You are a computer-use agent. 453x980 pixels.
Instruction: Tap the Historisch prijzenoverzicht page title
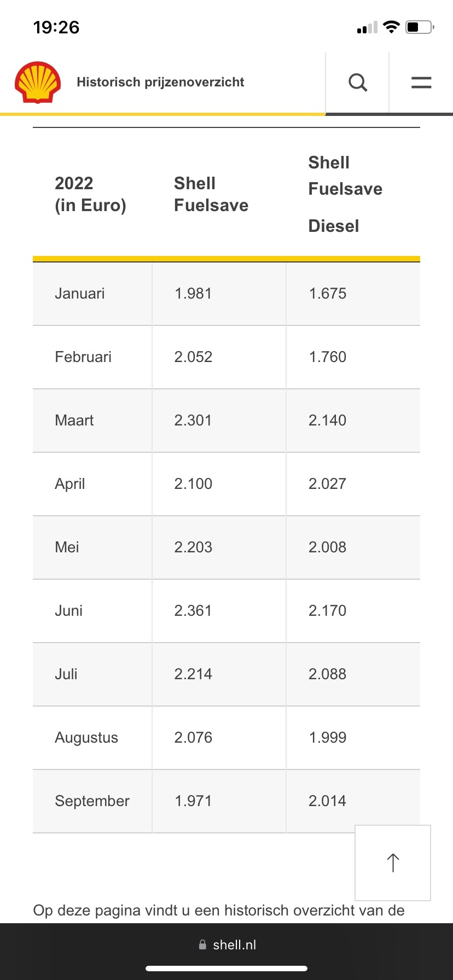click(160, 82)
